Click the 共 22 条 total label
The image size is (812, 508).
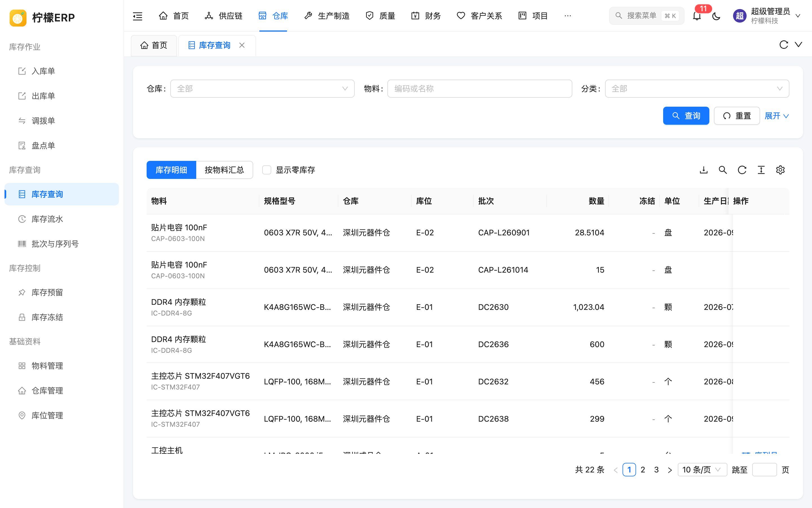tap(590, 470)
